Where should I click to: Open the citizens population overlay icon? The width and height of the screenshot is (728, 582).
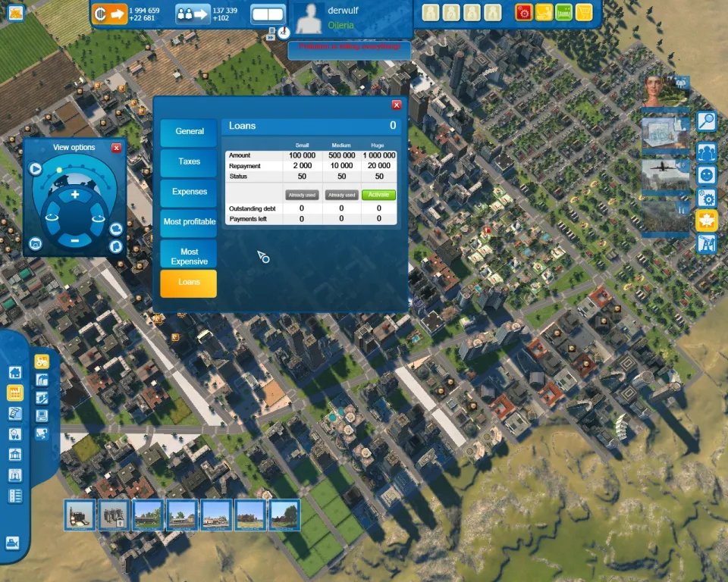click(706, 152)
